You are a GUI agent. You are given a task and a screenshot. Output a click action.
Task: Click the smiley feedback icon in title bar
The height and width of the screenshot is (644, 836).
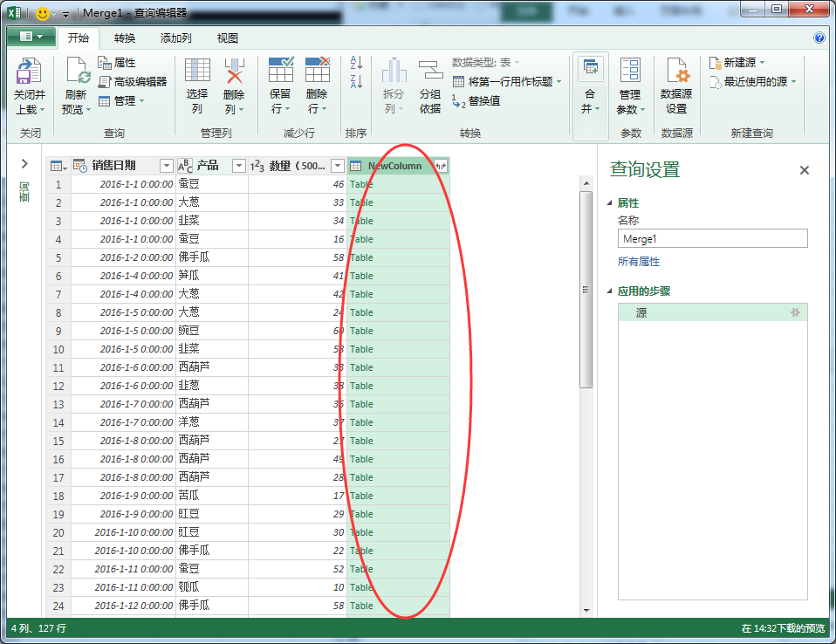coord(42,13)
